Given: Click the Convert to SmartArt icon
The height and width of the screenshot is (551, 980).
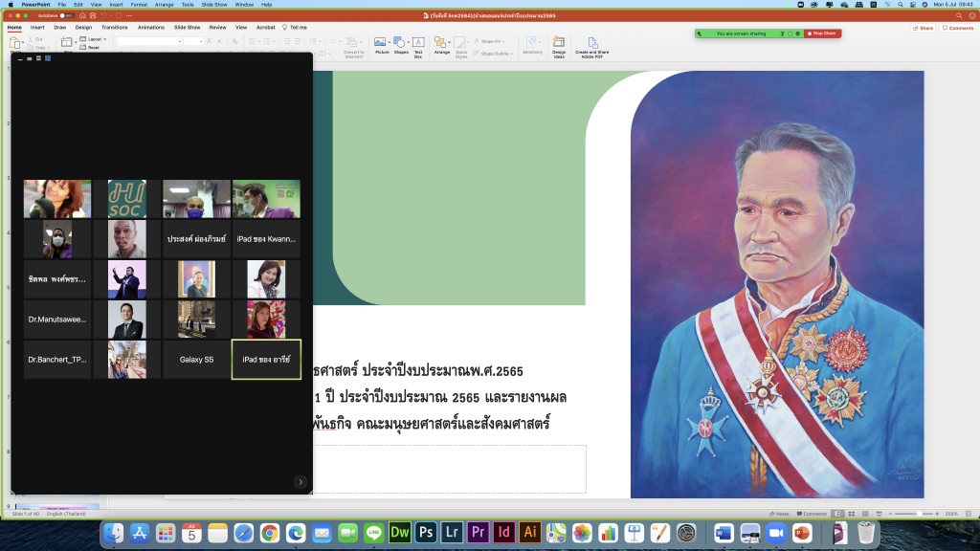Looking at the screenshot, I should pyautogui.click(x=352, y=42).
